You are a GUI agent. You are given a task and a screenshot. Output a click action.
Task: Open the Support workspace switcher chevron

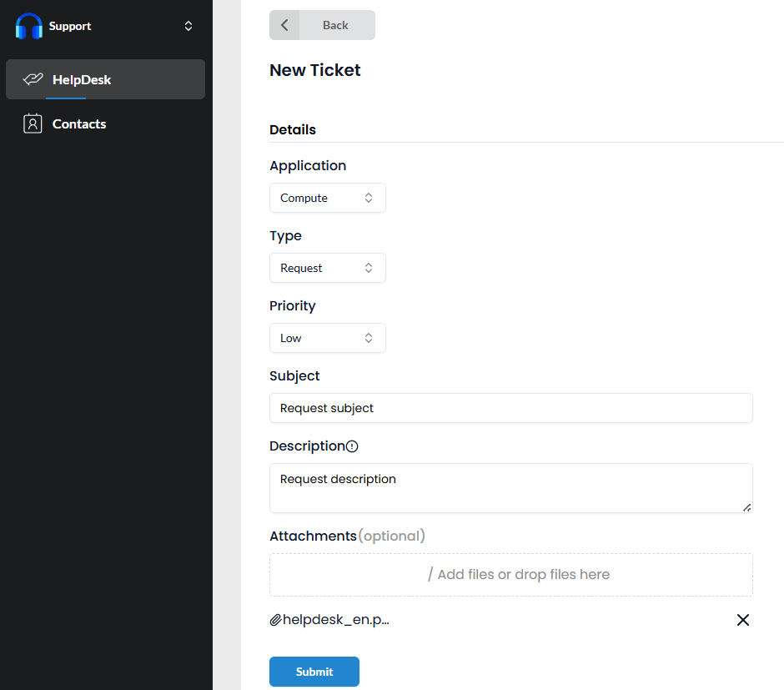coord(188,26)
